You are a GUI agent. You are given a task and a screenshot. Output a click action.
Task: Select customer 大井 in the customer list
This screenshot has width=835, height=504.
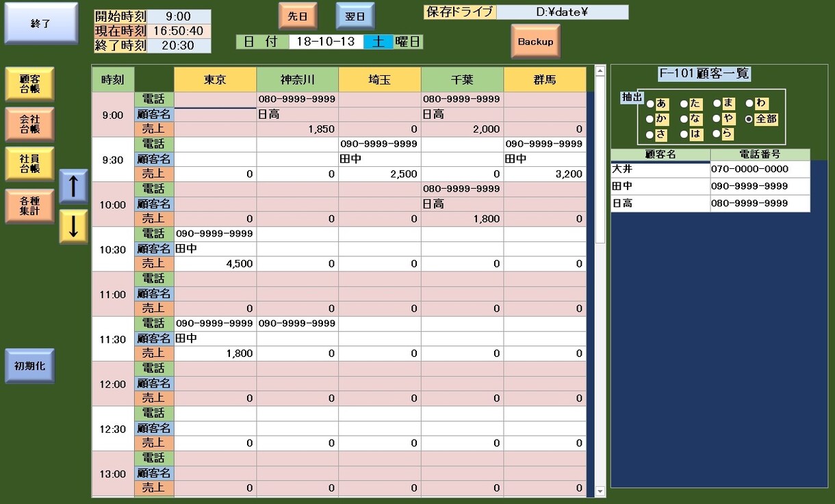tap(660, 169)
